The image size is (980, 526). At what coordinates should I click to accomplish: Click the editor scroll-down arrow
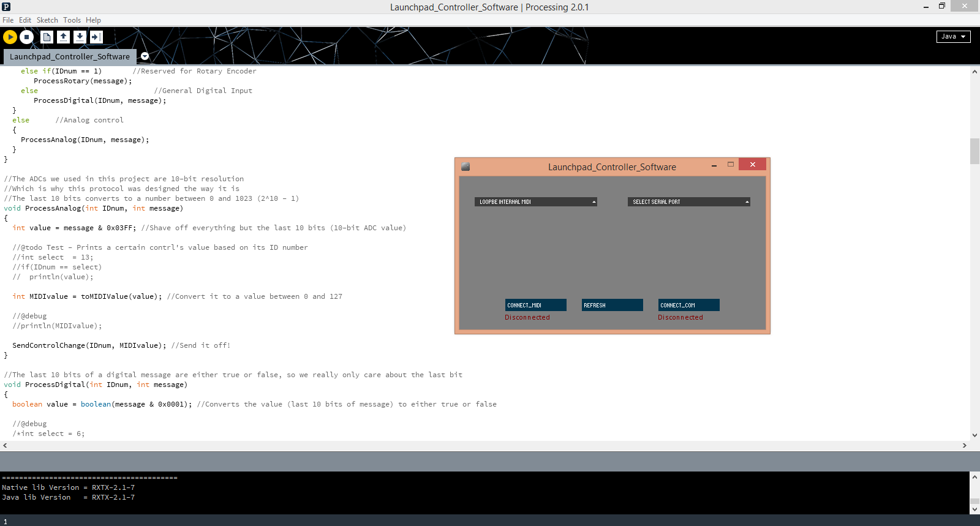coord(974,435)
